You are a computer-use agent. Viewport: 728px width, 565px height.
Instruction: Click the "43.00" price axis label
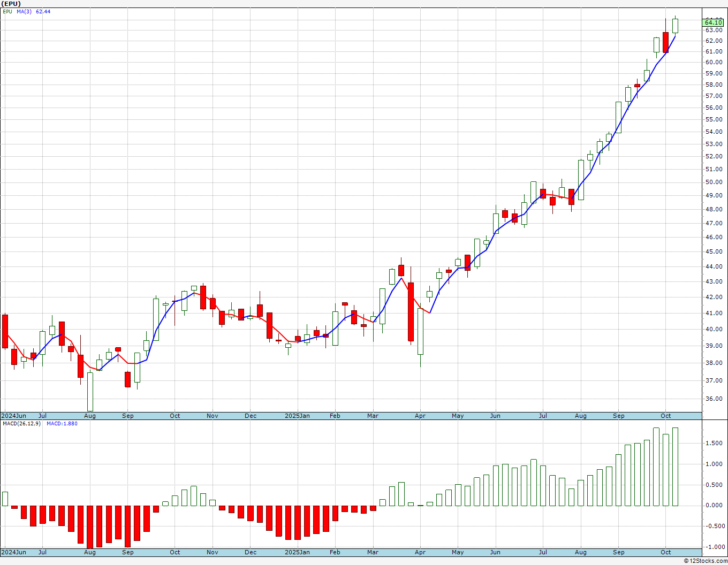[x=714, y=281]
